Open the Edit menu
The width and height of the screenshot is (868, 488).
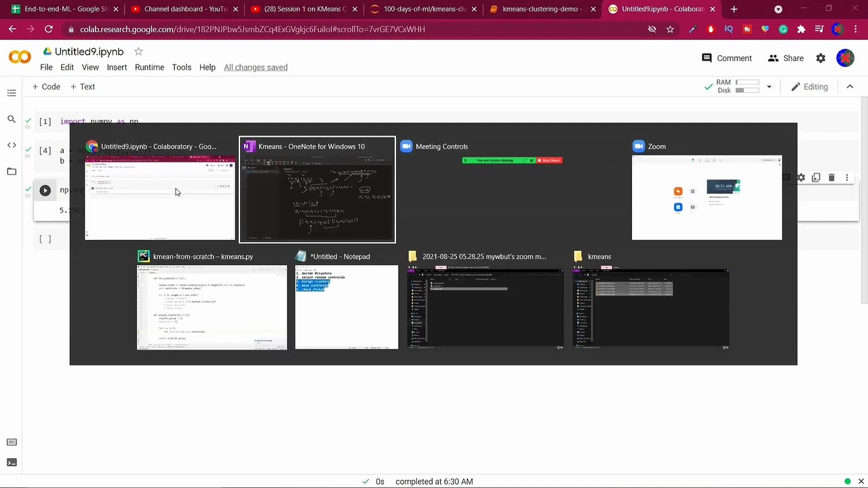point(66,67)
